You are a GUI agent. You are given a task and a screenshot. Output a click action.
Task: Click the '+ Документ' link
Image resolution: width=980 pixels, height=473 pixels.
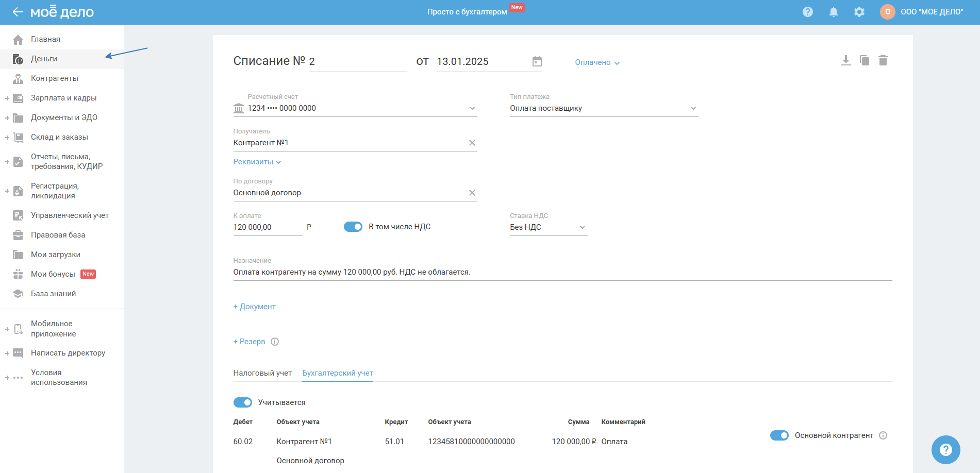255,307
